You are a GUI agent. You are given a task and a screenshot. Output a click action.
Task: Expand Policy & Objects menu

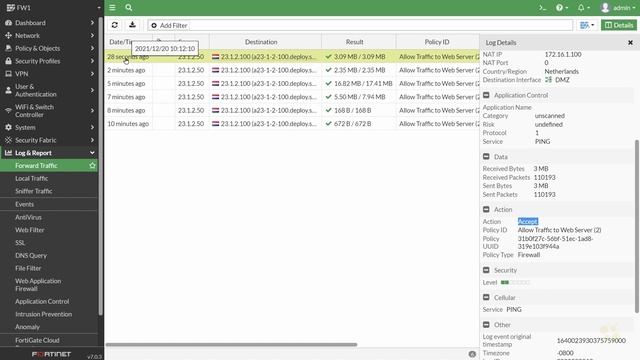click(49, 48)
